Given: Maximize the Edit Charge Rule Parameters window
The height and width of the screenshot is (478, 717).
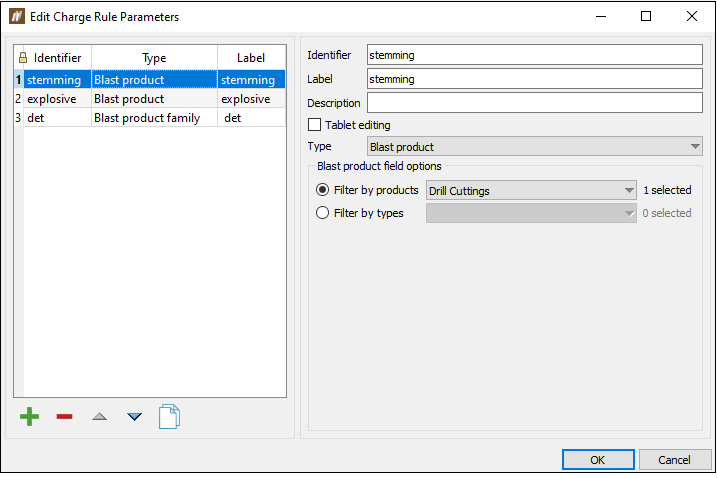Looking at the screenshot, I should (x=646, y=17).
